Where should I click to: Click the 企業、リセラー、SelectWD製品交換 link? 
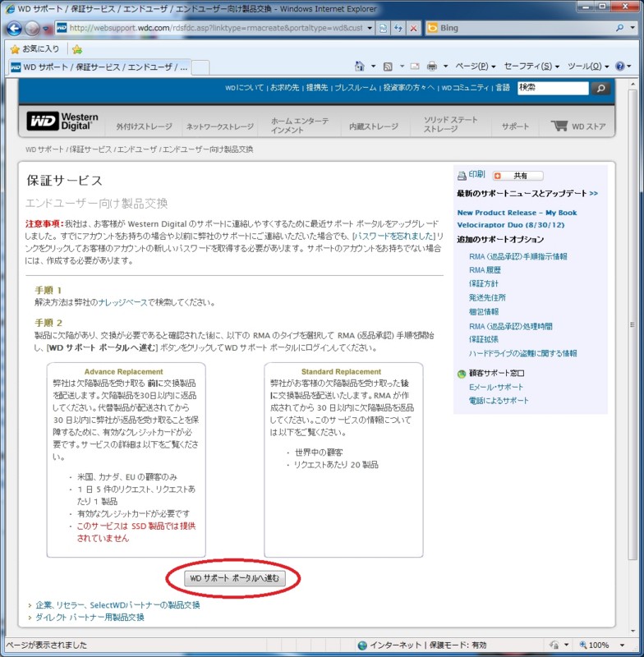coord(117,605)
